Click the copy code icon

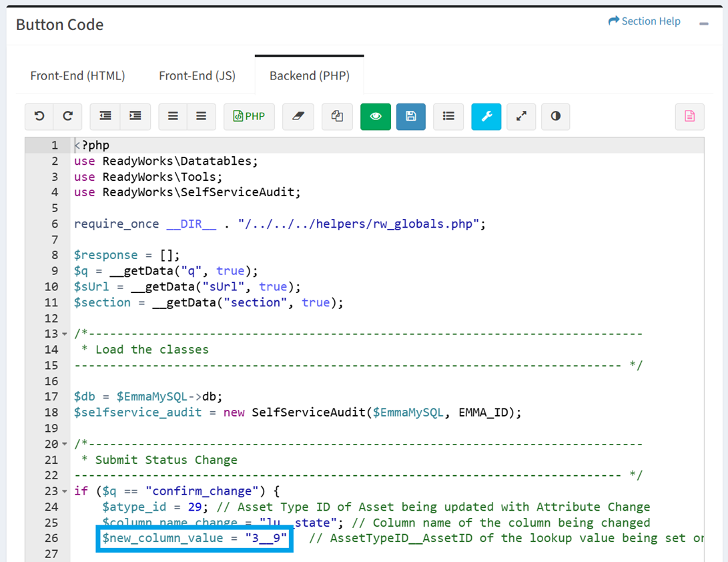(337, 116)
